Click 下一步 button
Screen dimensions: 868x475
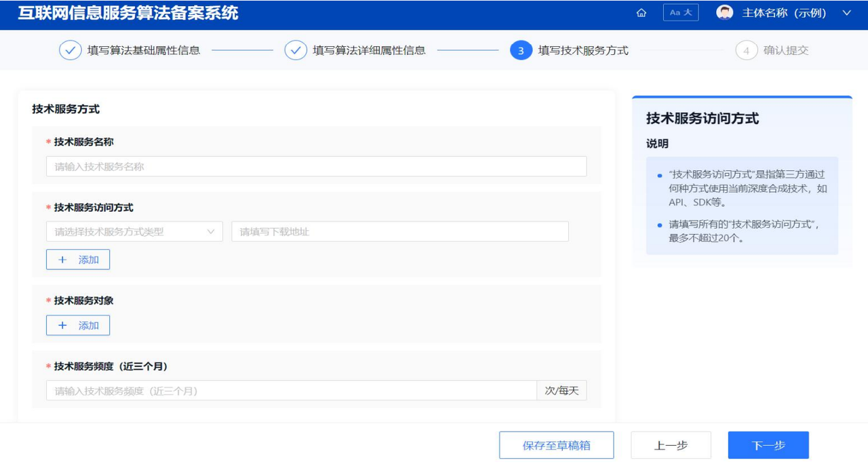[768, 445]
